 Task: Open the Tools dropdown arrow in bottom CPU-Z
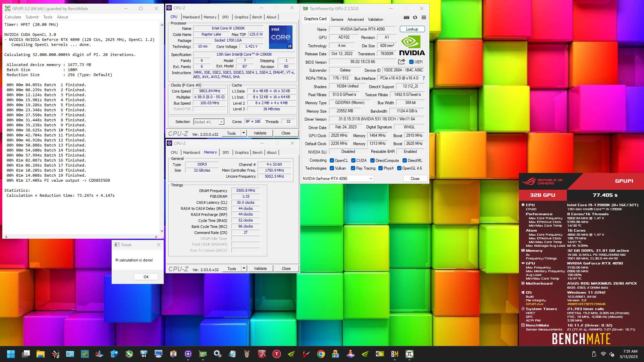point(244,268)
